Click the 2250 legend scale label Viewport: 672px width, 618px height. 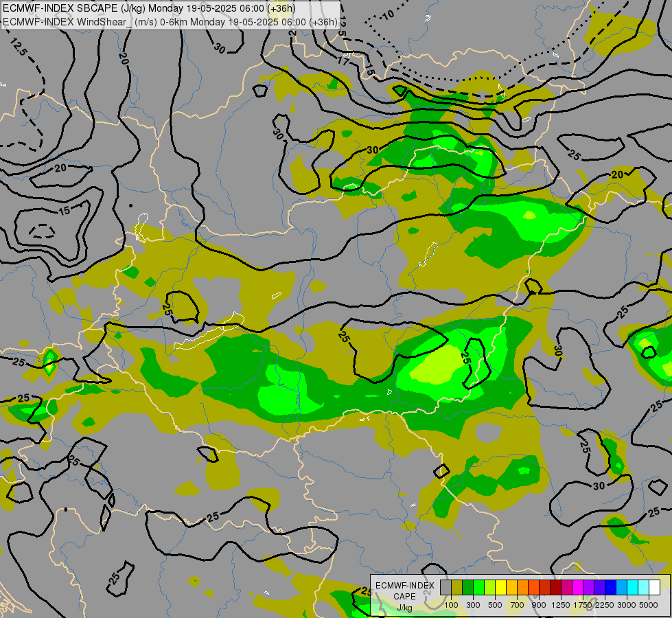(605, 605)
